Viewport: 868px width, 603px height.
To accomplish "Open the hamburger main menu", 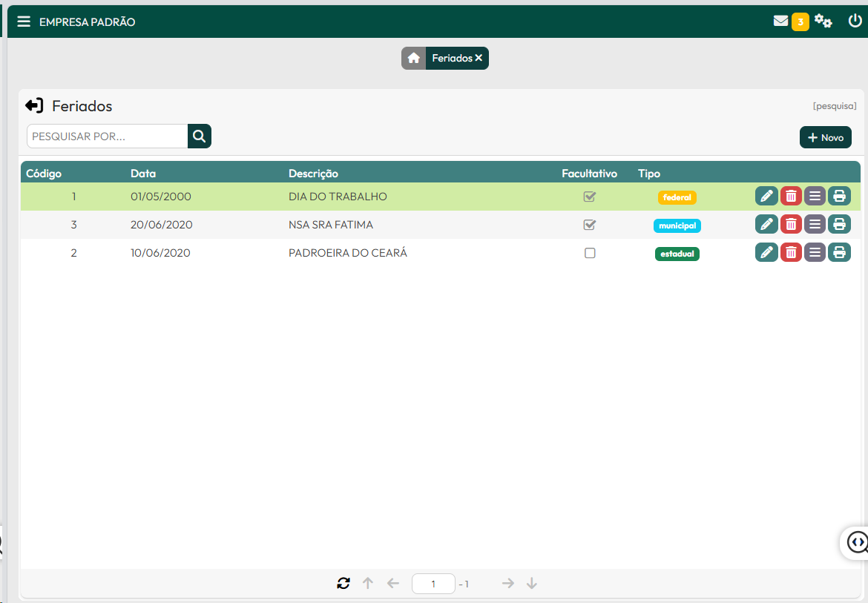I will 24,22.
